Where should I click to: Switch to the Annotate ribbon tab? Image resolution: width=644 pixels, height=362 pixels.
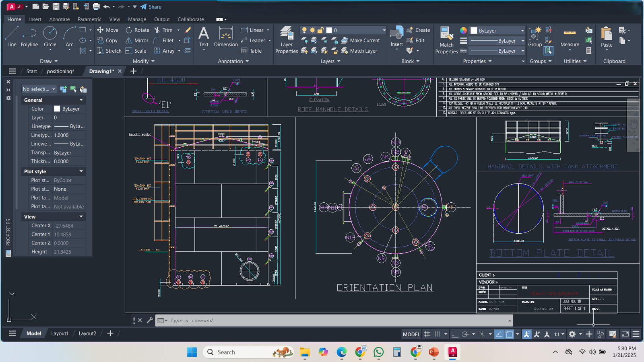60,19
